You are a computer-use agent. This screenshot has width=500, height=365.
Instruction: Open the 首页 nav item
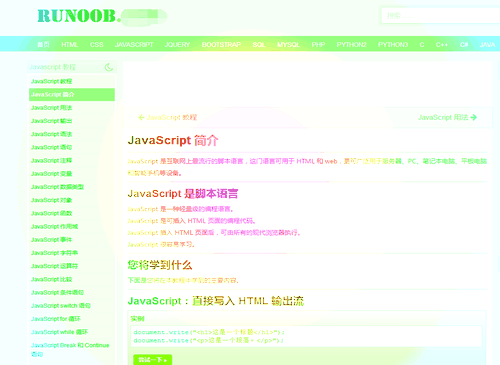point(43,45)
